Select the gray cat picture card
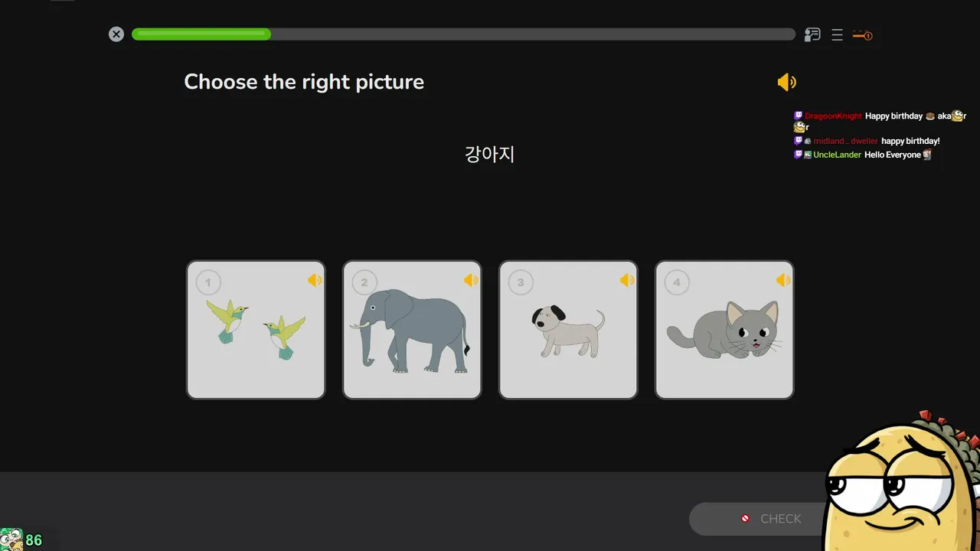This screenshot has height=551, width=980. (x=724, y=330)
